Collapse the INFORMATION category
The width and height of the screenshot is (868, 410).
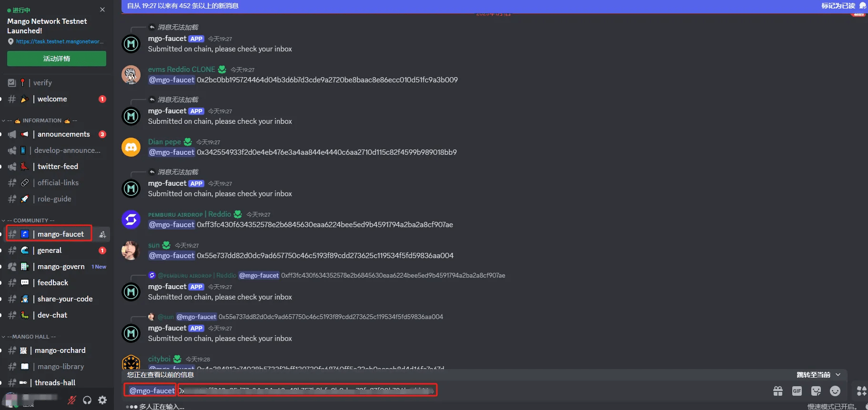[x=42, y=120]
